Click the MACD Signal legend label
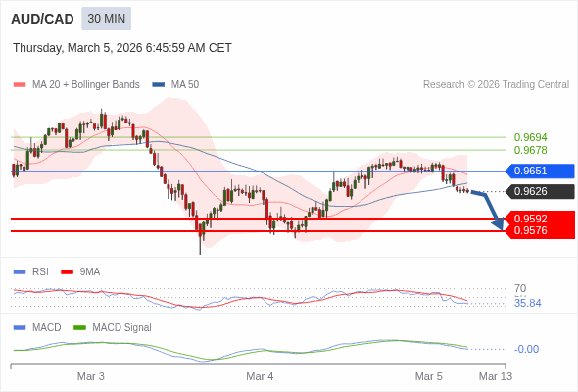This screenshot has width=578, height=392. [122, 328]
